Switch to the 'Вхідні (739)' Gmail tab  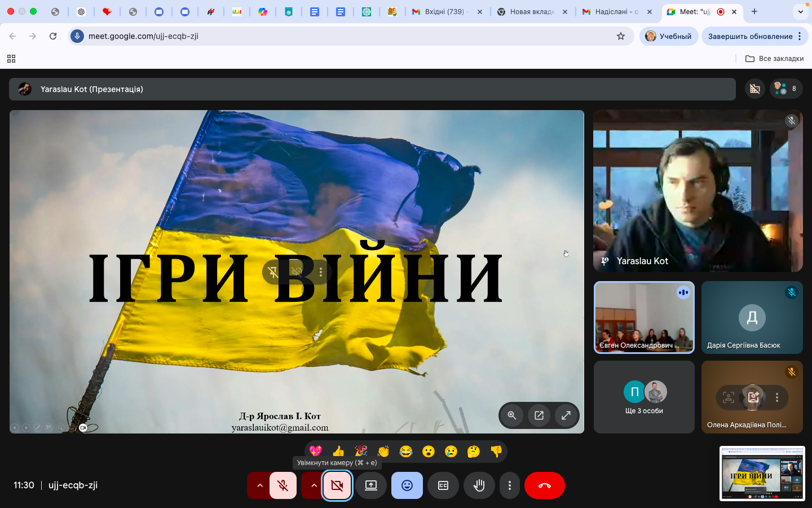tap(444, 12)
